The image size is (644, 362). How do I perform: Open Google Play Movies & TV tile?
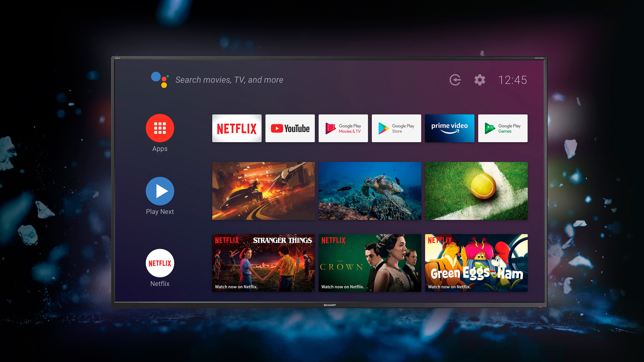[x=343, y=128]
